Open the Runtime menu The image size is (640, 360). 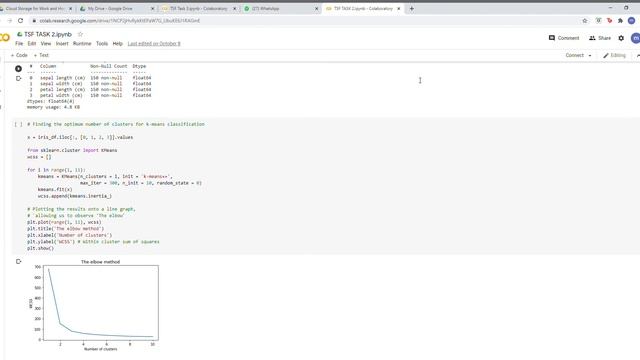click(82, 44)
